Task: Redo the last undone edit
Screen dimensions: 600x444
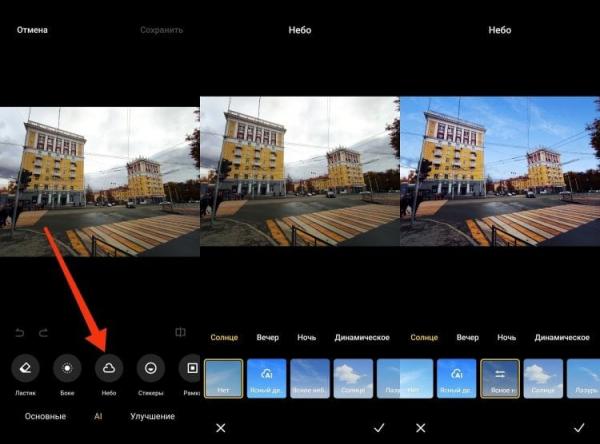Action: [44, 333]
